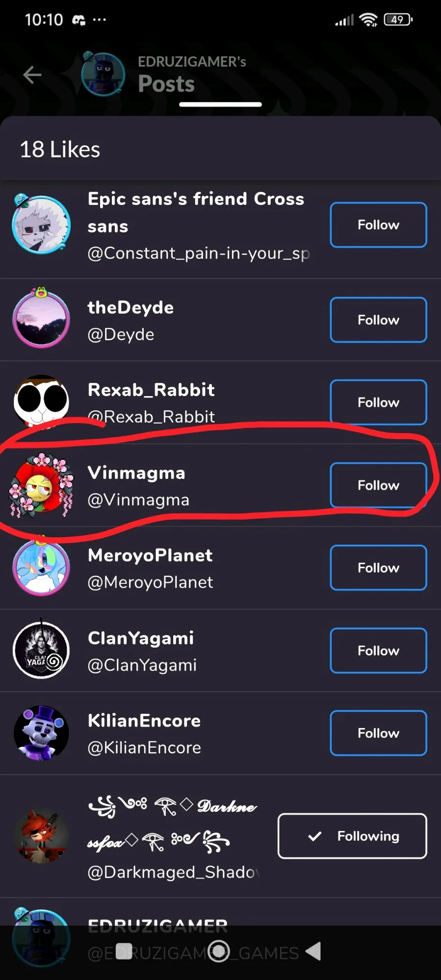View theDeyde's profile picture
The height and width of the screenshot is (980, 441).
pos(41,319)
